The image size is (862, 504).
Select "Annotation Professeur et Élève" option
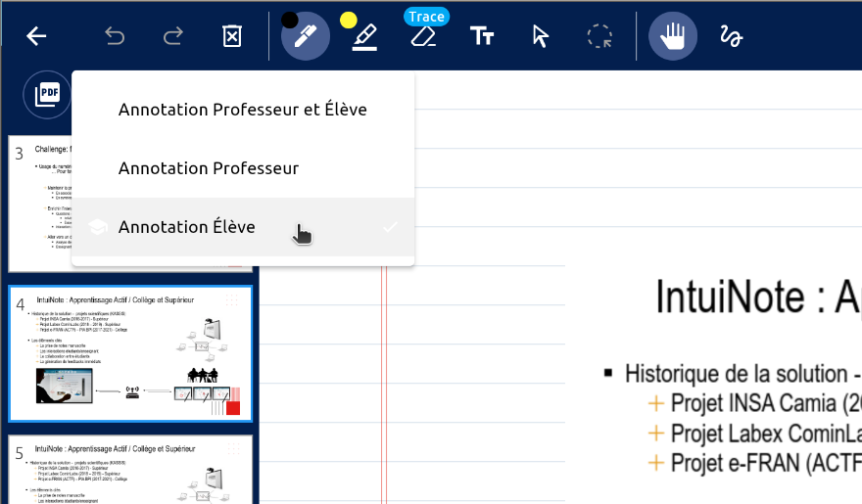[x=243, y=110]
